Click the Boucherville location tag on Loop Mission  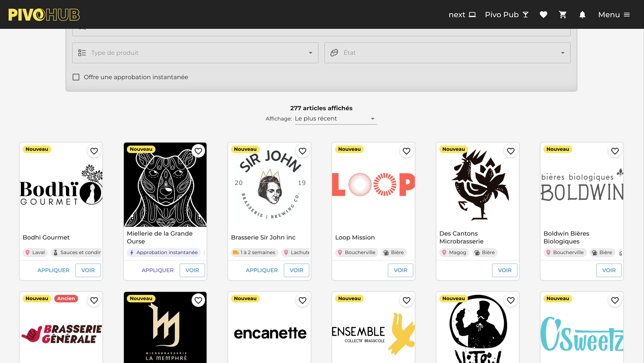coord(356,252)
